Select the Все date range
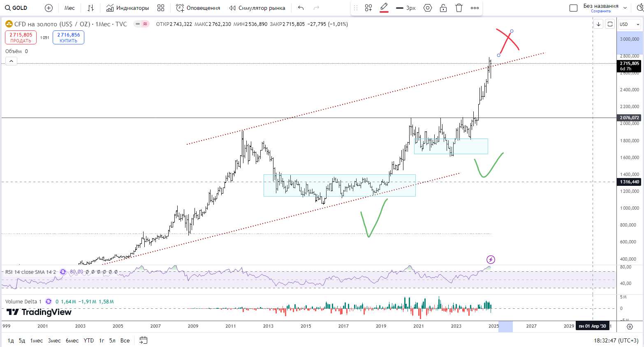644x347 pixels. click(x=125, y=340)
